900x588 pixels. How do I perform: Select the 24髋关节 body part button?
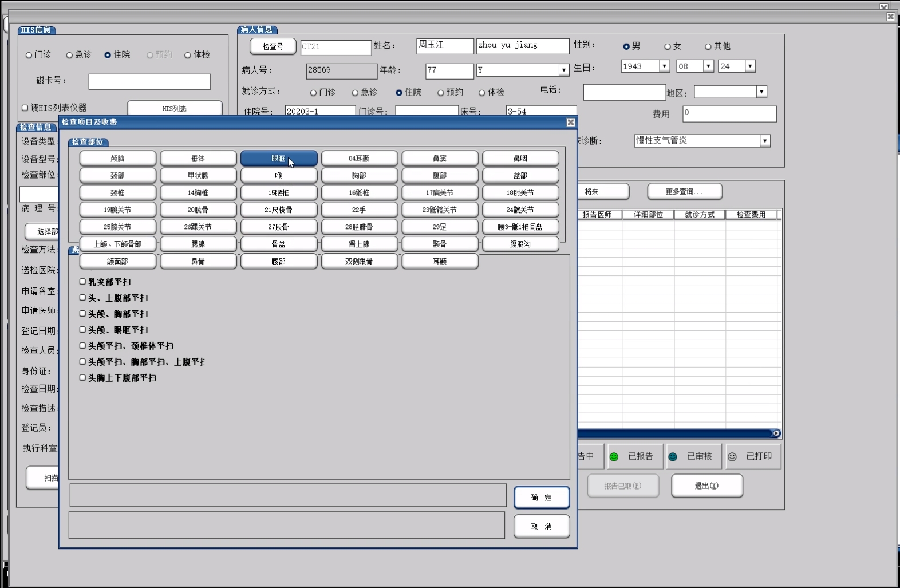tap(520, 210)
